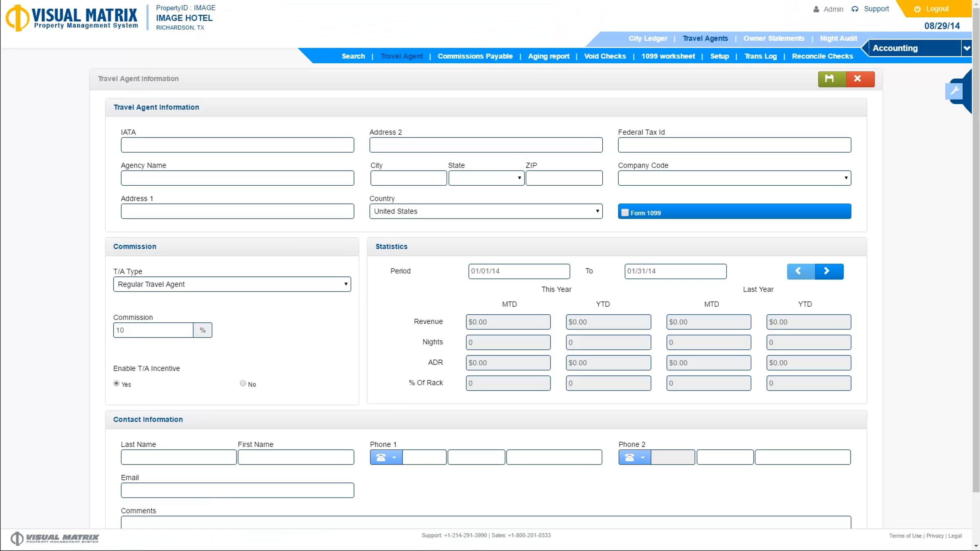Open the Travel Agents tab
Screen dimensions: 980x551
[705, 38]
